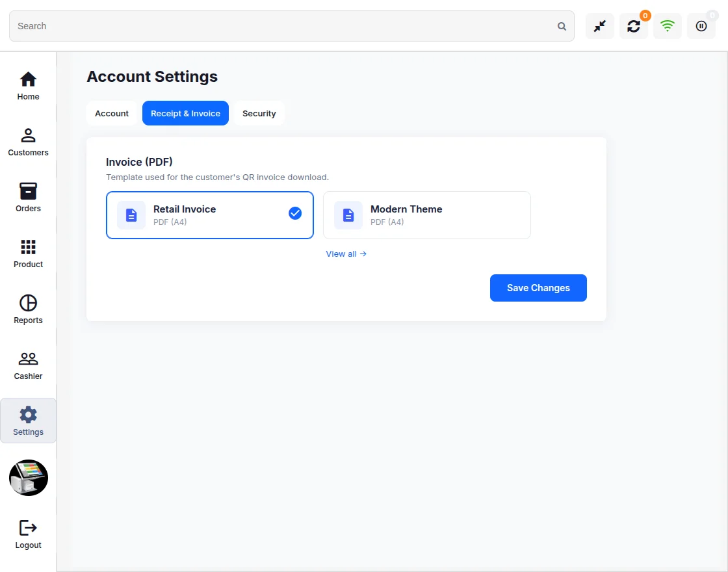Click the Settings gear icon
Screen dimensions: 728x572
point(28,415)
